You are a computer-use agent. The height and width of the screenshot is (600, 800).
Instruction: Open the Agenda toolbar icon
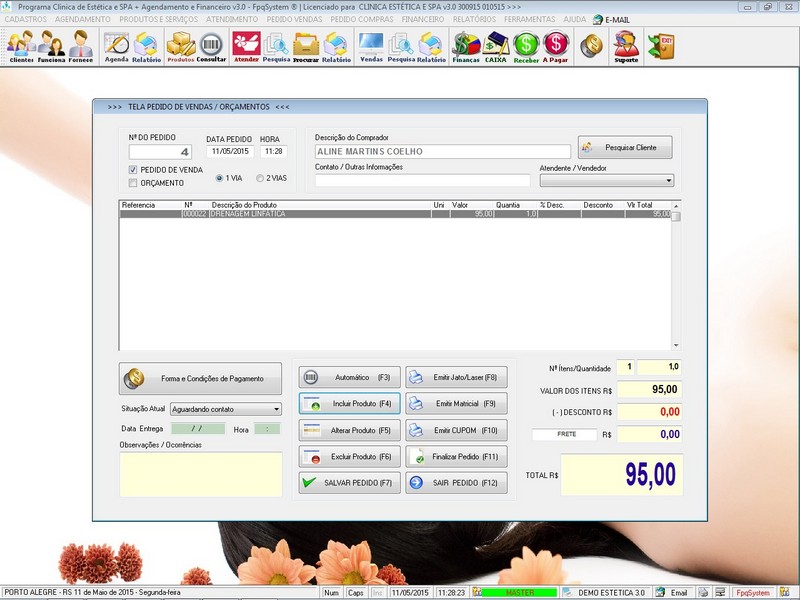[x=116, y=46]
